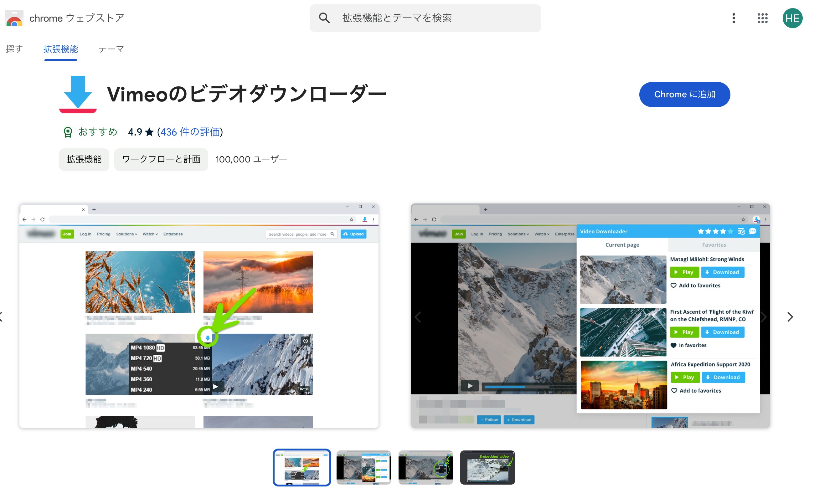Click the search magnifier icon
This screenshot has height=504, width=814.
pyautogui.click(x=324, y=18)
